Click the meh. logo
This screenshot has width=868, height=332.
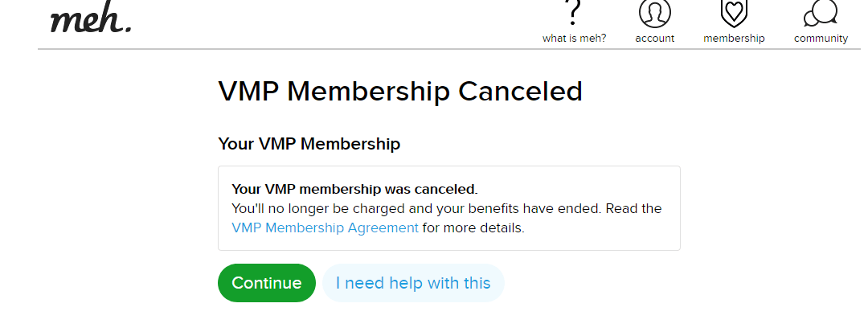point(90,20)
